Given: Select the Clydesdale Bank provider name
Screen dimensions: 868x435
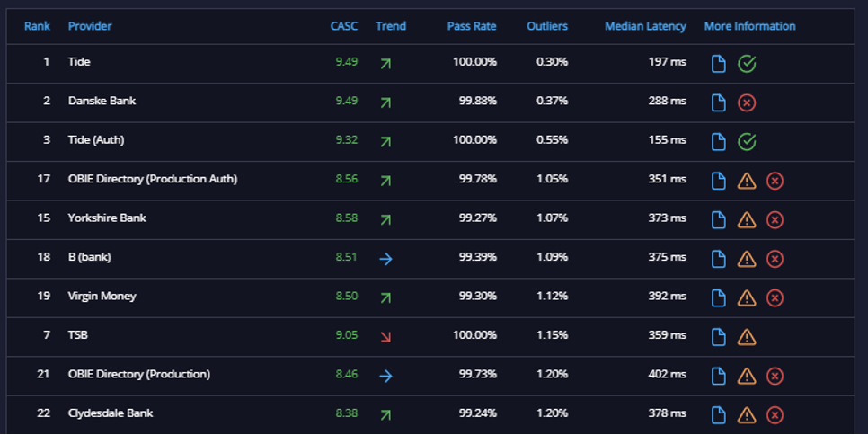Looking at the screenshot, I should (x=111, y=413).
